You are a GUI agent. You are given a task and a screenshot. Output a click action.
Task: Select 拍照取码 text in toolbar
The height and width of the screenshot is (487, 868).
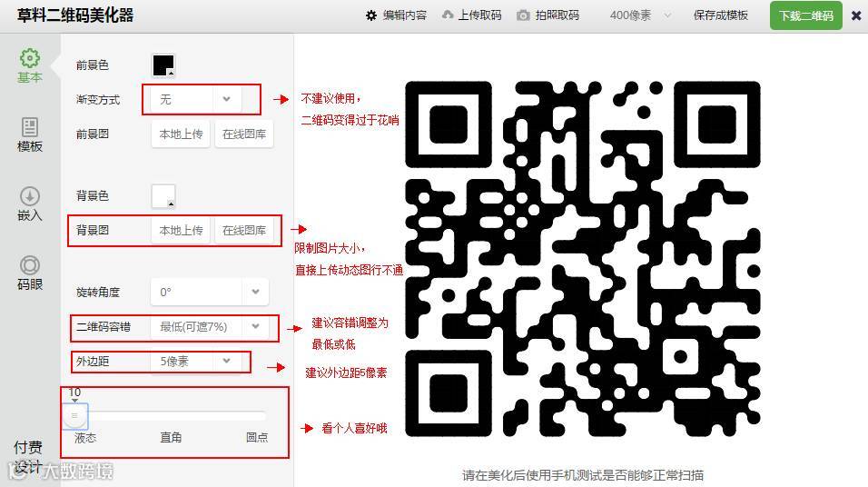coord(557,15)
